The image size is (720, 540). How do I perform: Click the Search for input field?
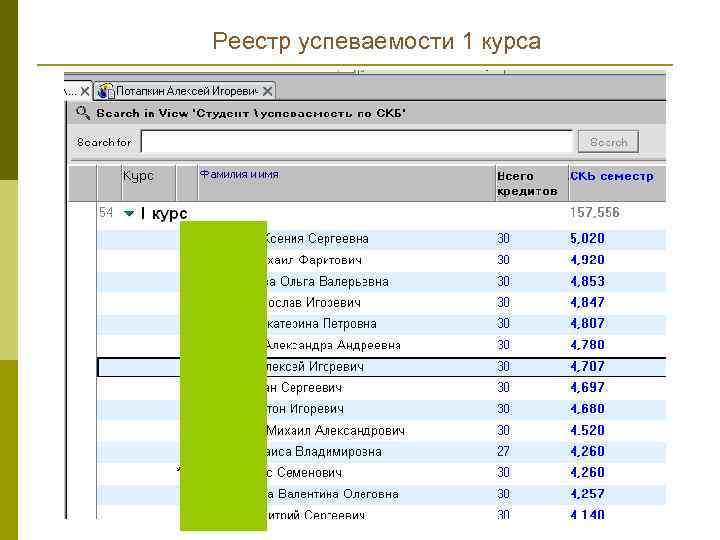357,142
